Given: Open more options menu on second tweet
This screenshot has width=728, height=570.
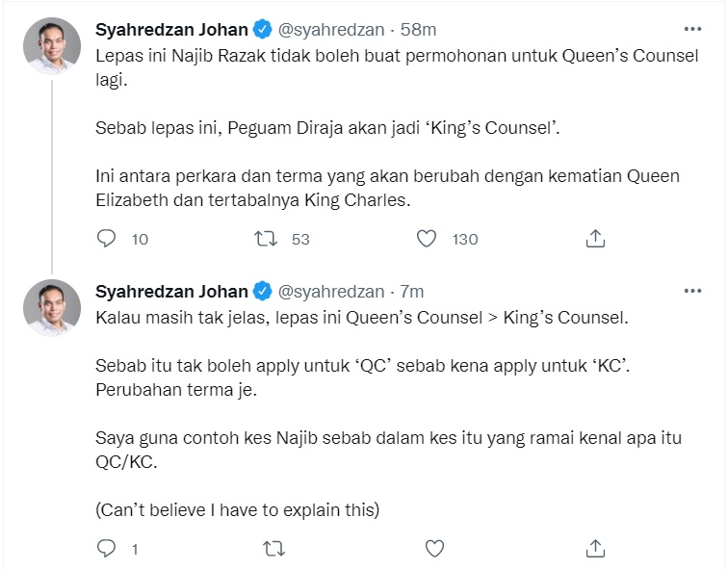Looking at the screenshot, I should (x=692, y=291).
